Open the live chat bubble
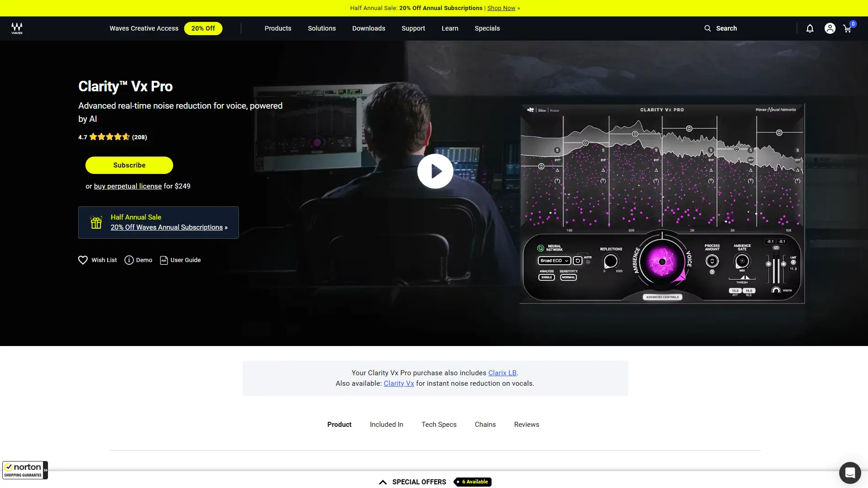 pyautogui.click(x=850, y=472)
